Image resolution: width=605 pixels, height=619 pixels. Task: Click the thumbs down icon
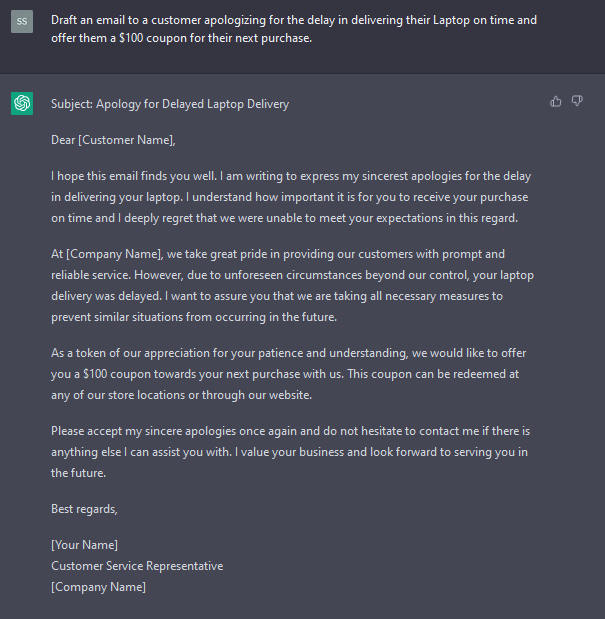577,101
